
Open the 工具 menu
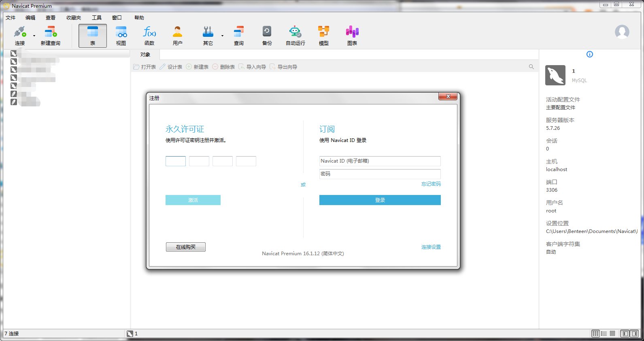point(97,18)
